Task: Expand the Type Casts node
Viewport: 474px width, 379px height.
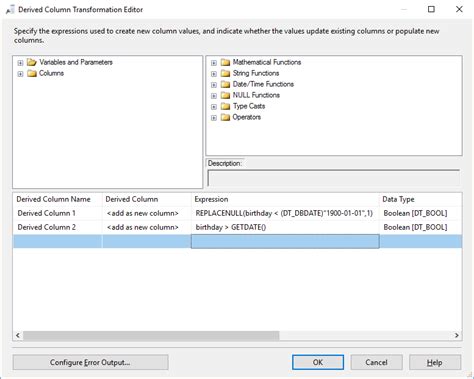Action: point(214,107)
